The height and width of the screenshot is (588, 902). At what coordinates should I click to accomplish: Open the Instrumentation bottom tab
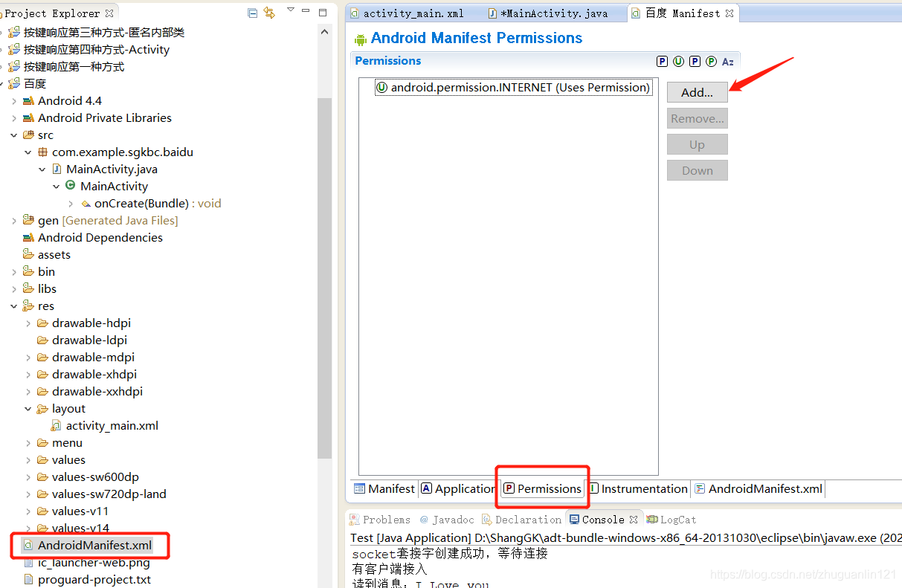click(638, 488)
